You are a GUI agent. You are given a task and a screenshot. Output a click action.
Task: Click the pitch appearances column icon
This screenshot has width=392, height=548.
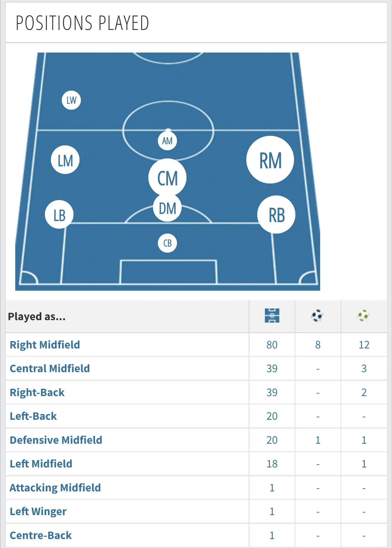click(x=272, y=316)
